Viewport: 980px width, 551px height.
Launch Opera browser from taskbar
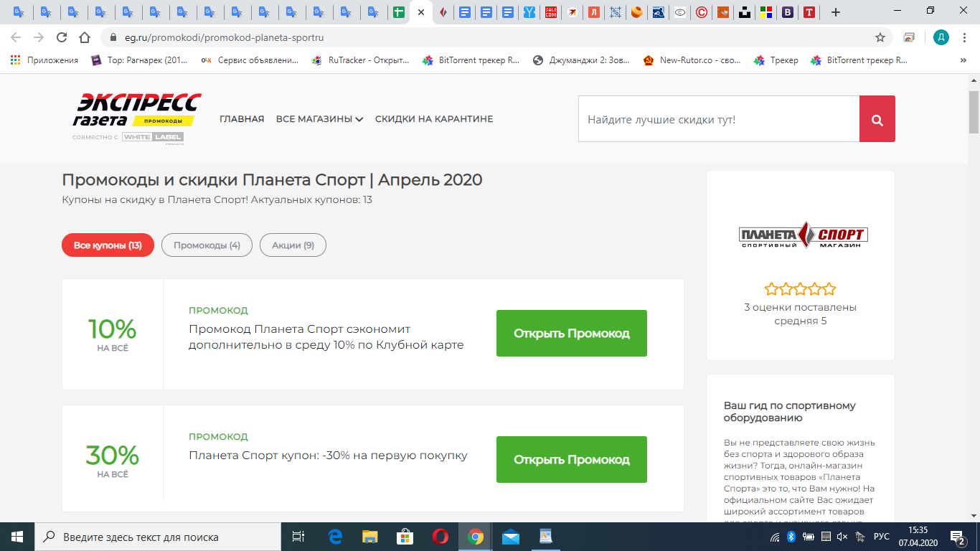[x=440, y=537]
